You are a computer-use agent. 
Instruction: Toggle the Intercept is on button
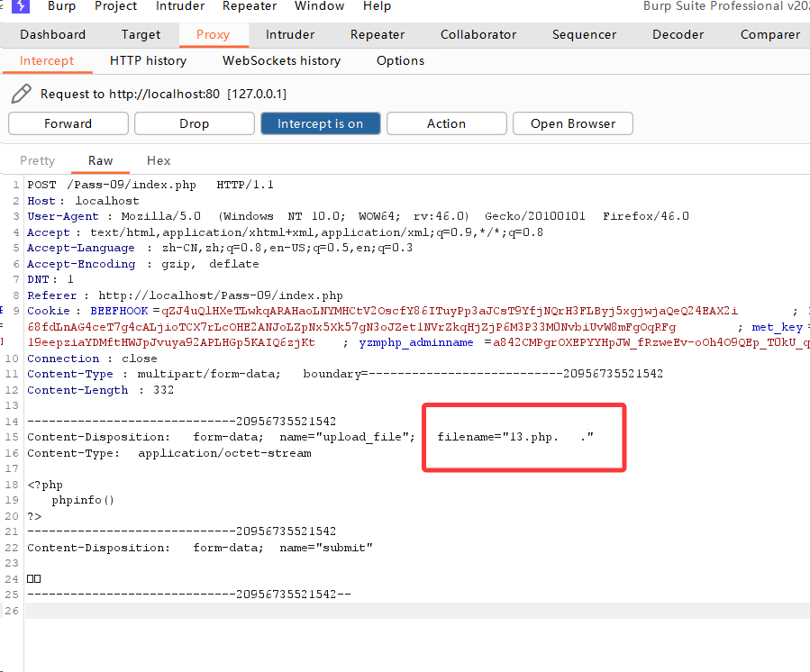click(x=320, y=123)
